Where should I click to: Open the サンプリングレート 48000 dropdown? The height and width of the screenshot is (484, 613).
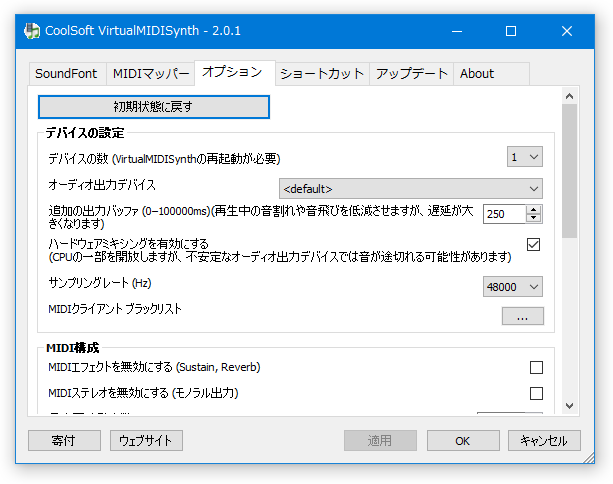513,287
